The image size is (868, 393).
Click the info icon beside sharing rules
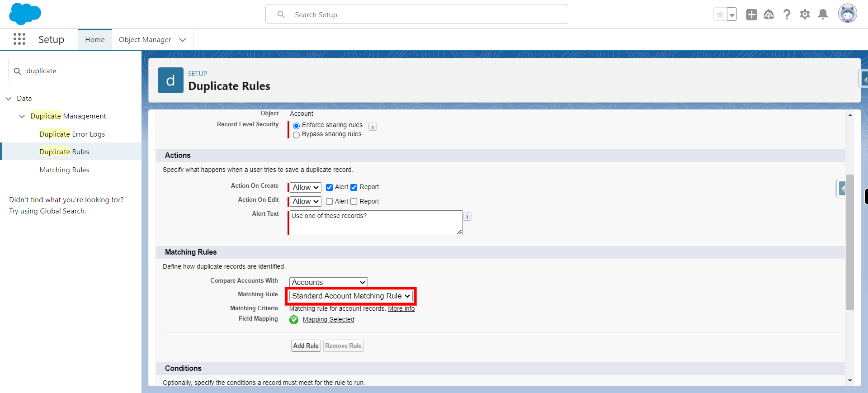373,127
